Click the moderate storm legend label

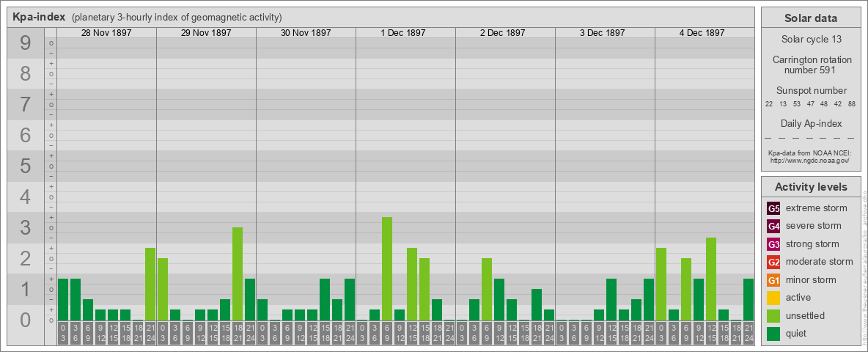(x=820, y=262)
